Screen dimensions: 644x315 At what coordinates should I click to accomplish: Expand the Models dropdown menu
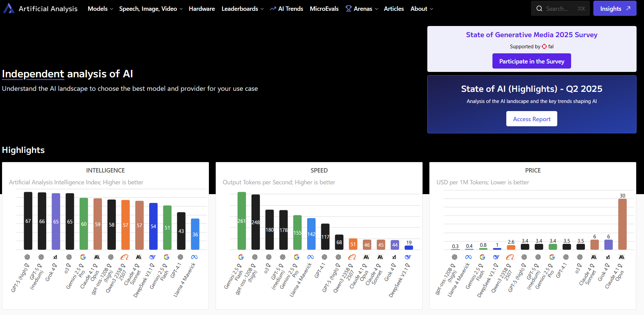click(x=100, y=9)
